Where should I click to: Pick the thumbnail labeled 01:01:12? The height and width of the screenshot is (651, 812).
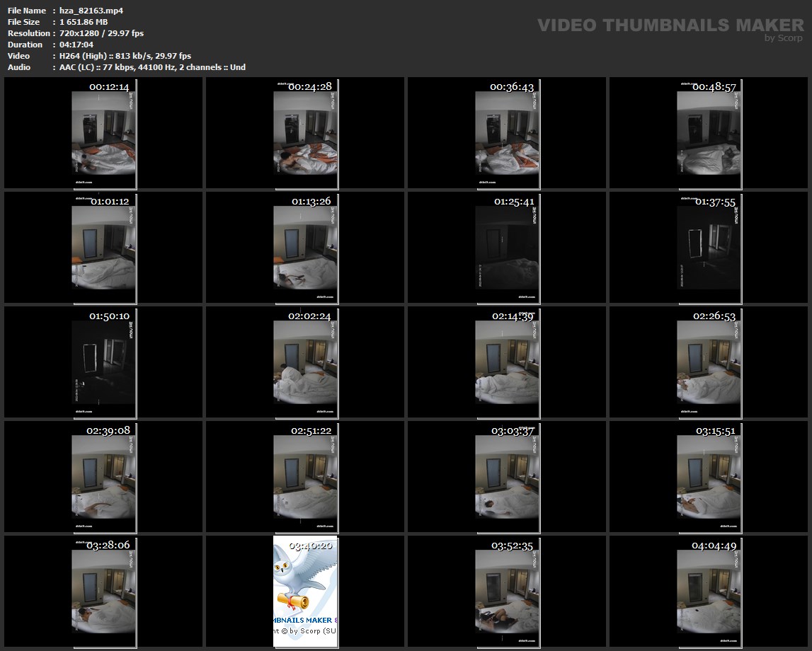pyautogui.click(x=103, y=248)
